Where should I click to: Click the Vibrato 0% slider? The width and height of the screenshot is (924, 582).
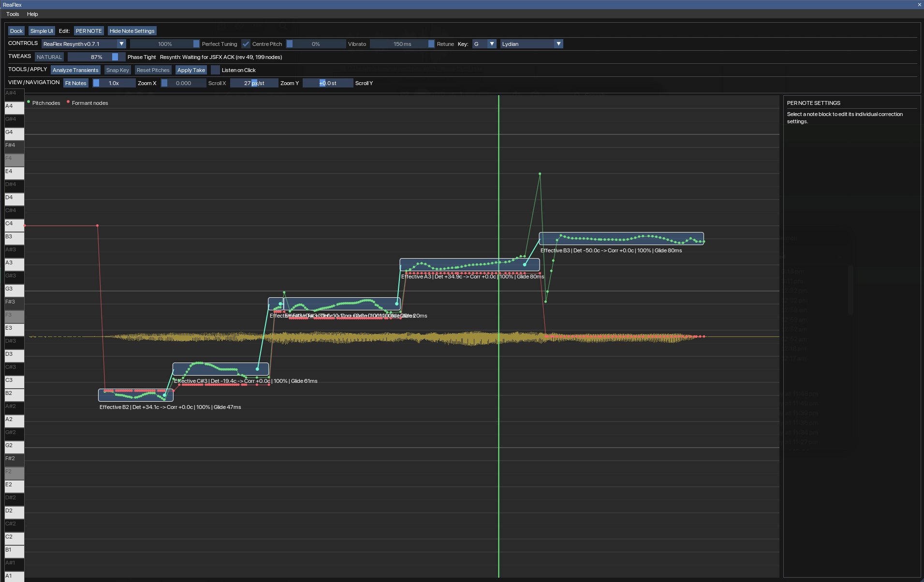coord(316,44)
